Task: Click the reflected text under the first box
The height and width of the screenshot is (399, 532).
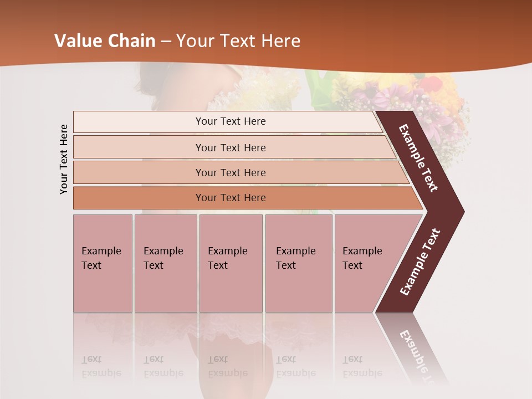Action: 101,366
